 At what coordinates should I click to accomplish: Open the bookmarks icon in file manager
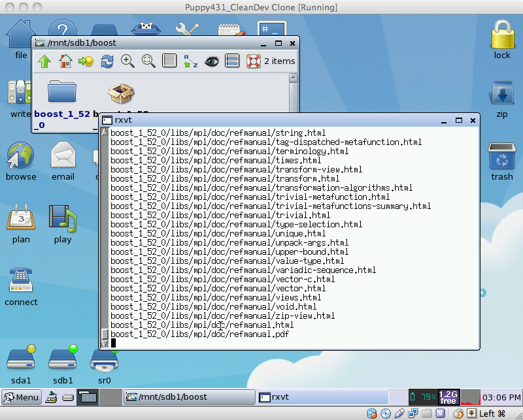86,61
